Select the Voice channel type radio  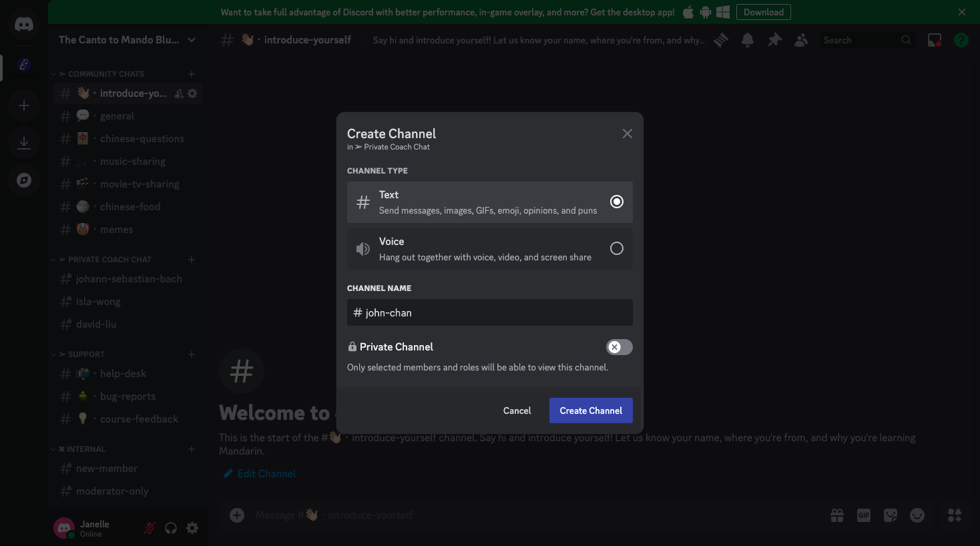click(x=616, y=248)
